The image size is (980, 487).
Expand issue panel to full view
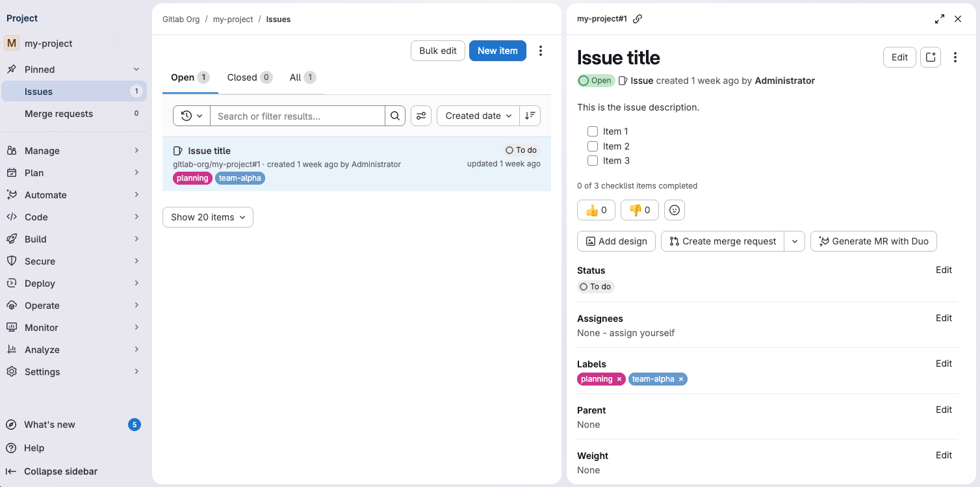point(940,19)
